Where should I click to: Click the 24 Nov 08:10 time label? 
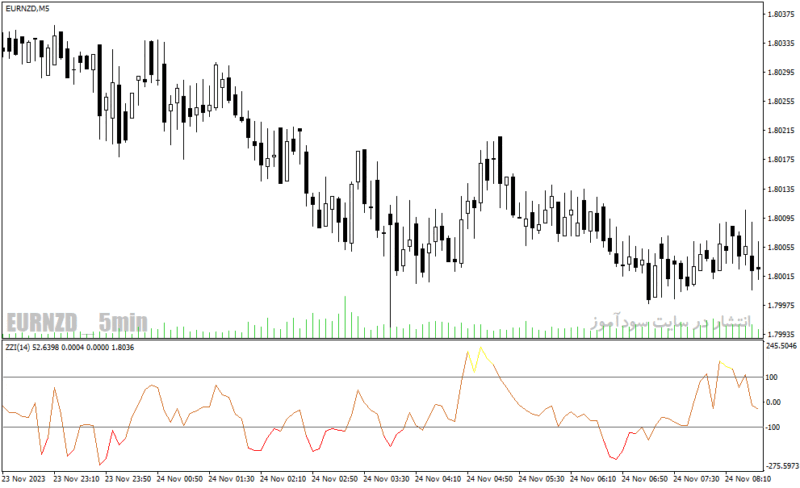click(x=747, y=479)
